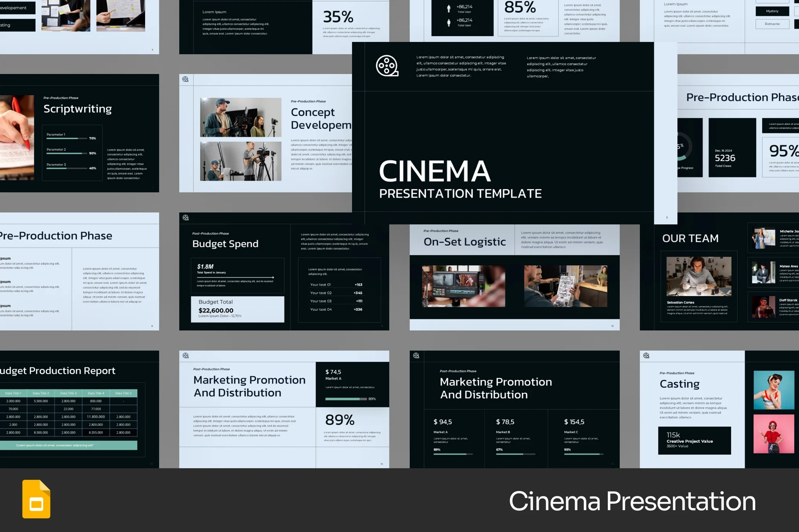
Task: Click film reel icon on dark Marketing Promotion slide
Action: click(x=416, y=355)
